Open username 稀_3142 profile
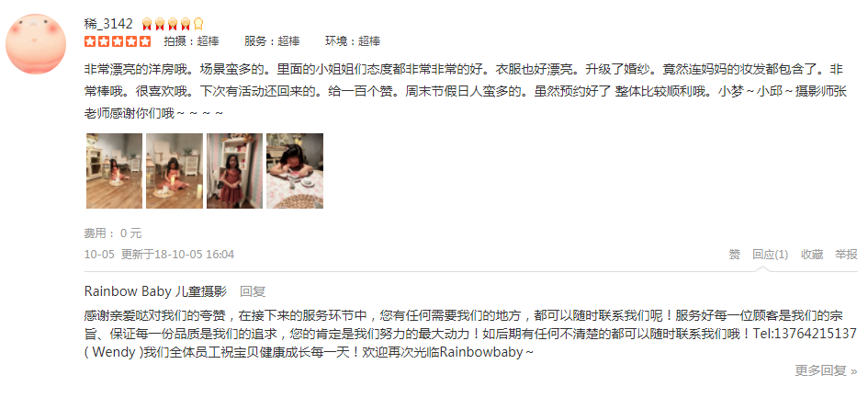 [108, 24]
